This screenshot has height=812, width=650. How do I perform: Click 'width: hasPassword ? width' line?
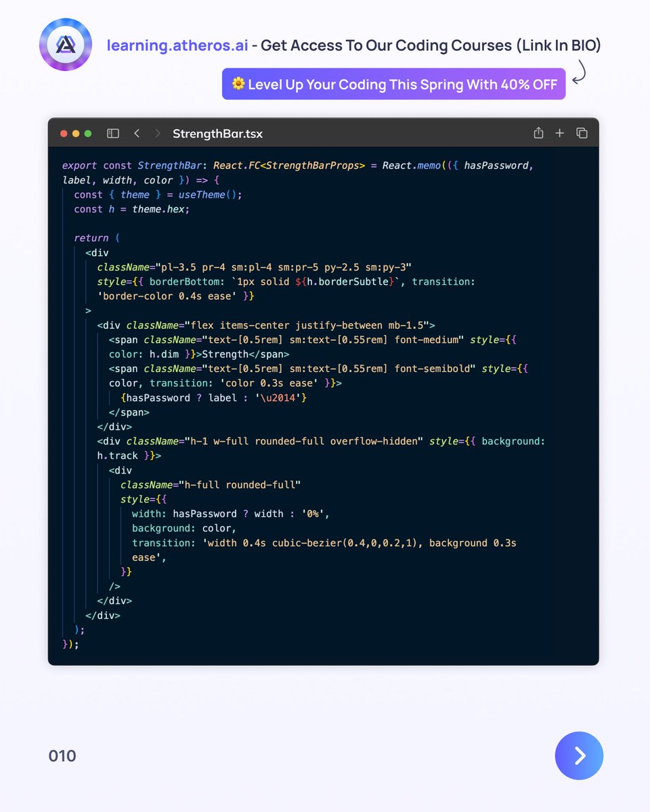click(x=231, y=514)
